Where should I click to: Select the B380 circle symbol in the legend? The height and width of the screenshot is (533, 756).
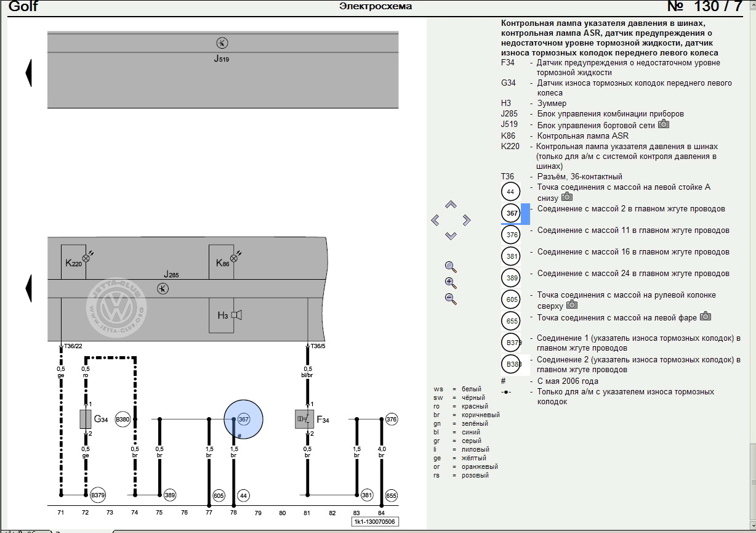[x=512, y=365]
